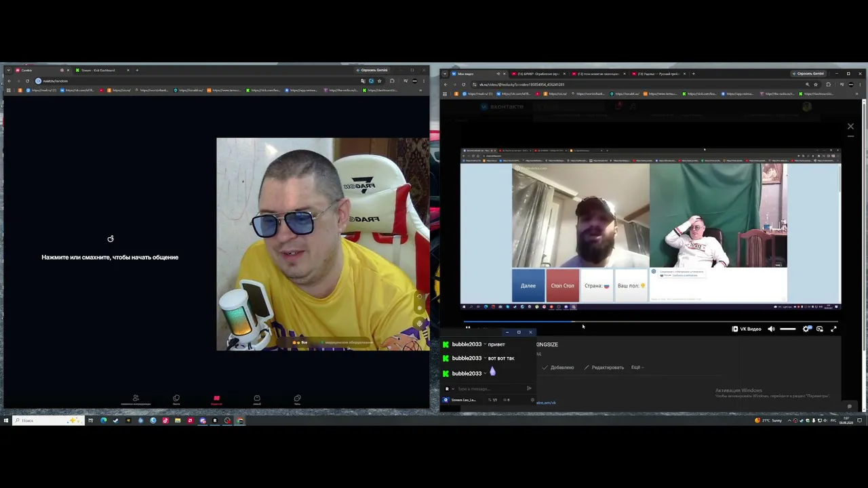Go back in the left browser window
Screen dimensions: 868x488
pos(9,81)
